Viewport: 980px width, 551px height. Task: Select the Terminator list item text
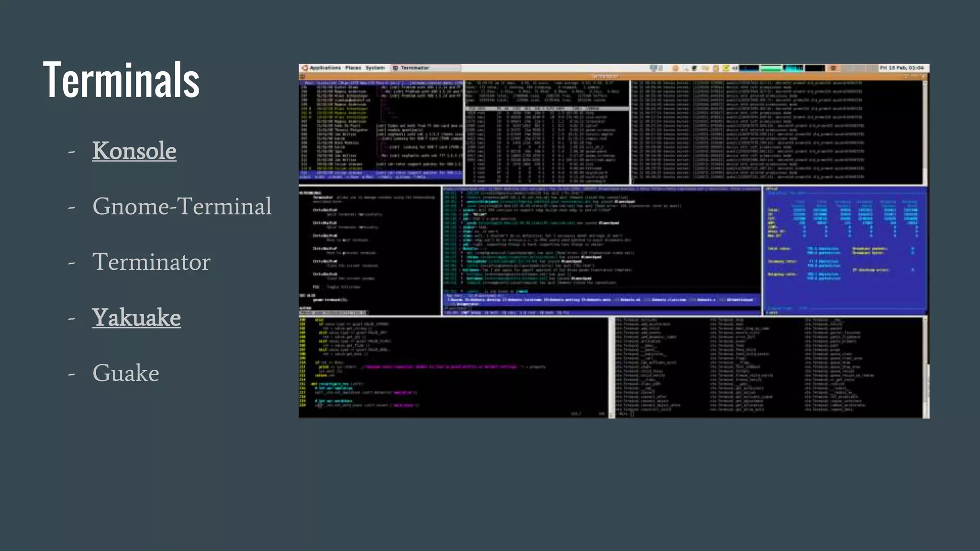151,262
